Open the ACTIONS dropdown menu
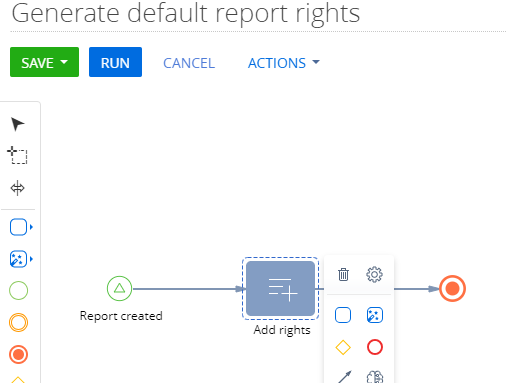This screenshot has height=383, width=506. 284,63
